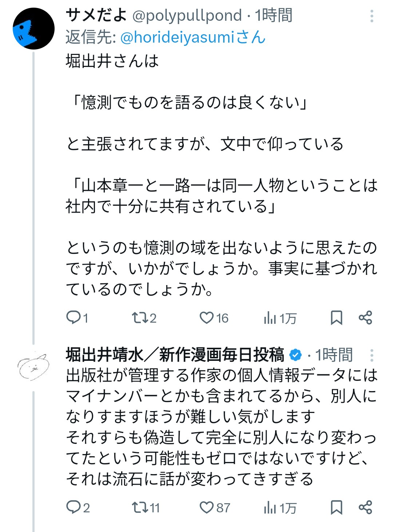
Task: Open the @horideiyasumi mention link
Action: [x=193, y=37]
